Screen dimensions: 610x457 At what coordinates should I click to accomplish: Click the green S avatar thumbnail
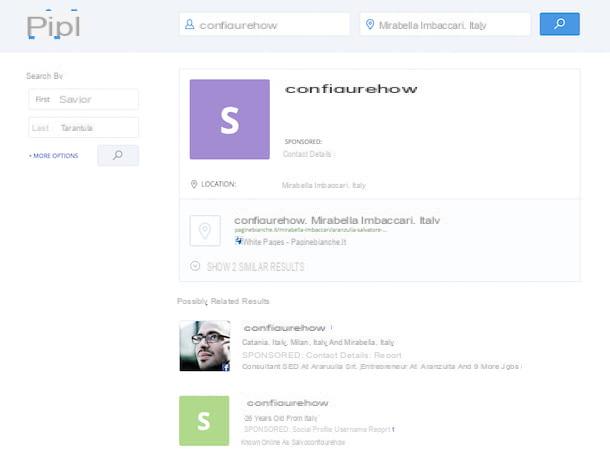coord(204,421)
